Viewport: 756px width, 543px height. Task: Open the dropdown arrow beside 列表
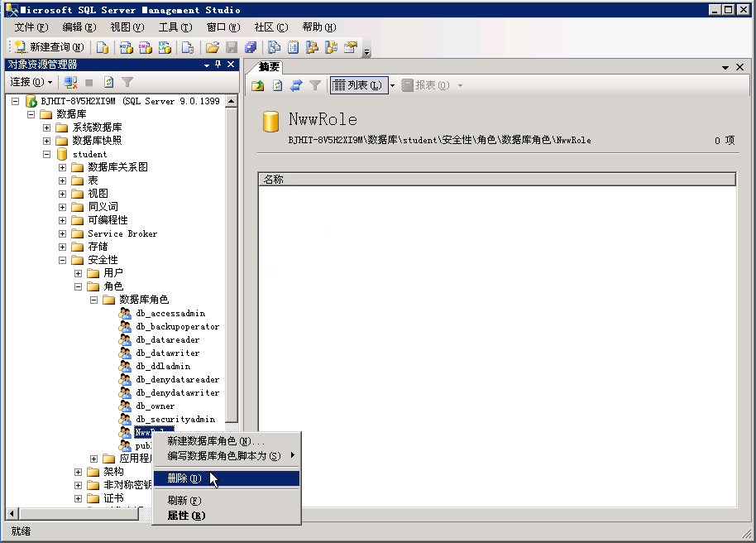[x=392, y=86]
